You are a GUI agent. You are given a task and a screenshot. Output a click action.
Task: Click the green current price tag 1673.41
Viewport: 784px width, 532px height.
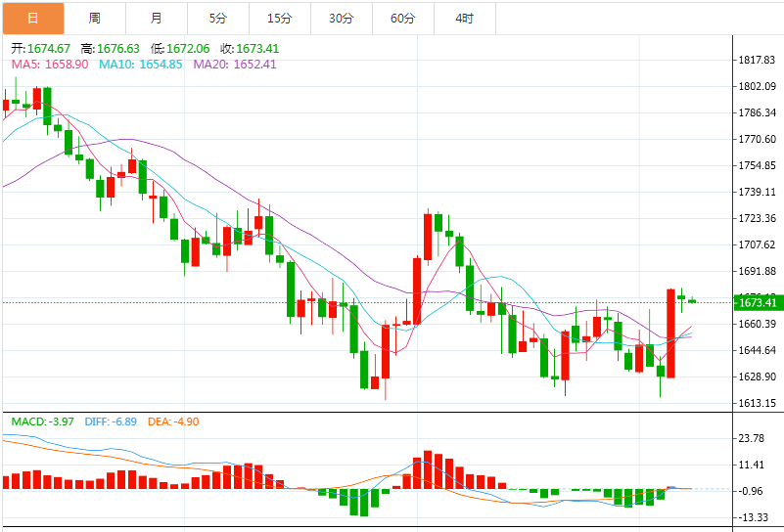pyautogui.click(x=758, y=303)
